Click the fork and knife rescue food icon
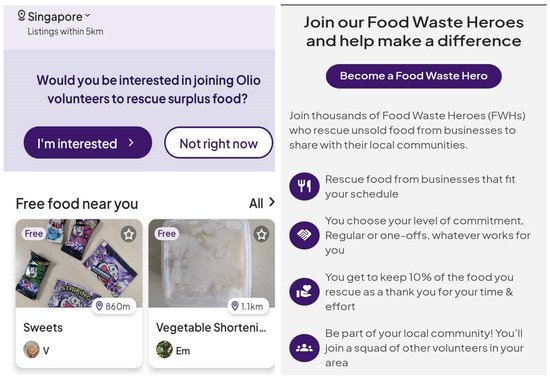This screenshot has width=550, height=379. (304, 186)
